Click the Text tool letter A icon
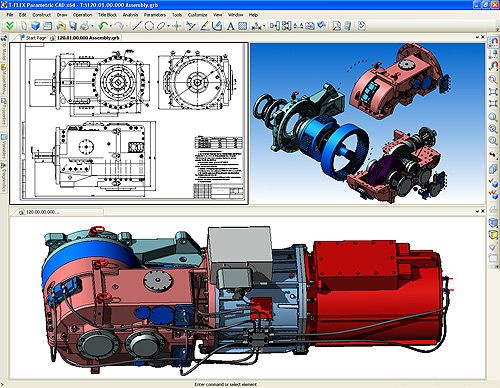 point(230,26)
